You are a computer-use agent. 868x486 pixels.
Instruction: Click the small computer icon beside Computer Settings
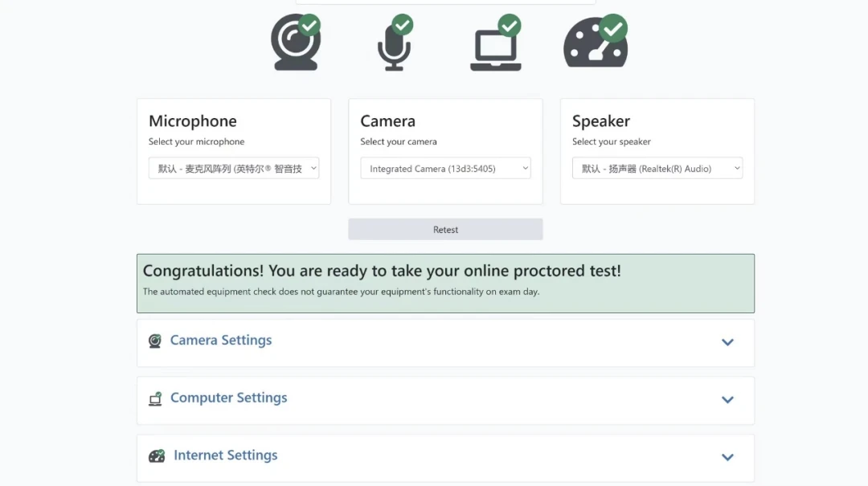click(155, 399)
